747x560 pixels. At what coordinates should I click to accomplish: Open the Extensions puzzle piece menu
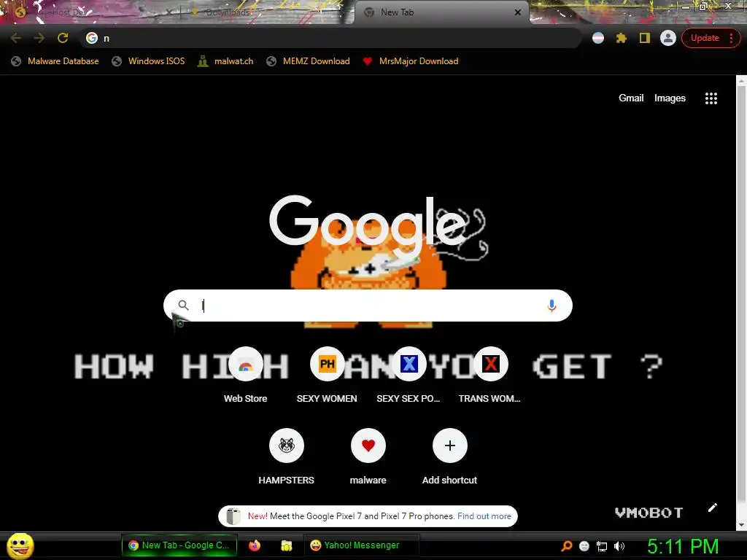point(622,38)
